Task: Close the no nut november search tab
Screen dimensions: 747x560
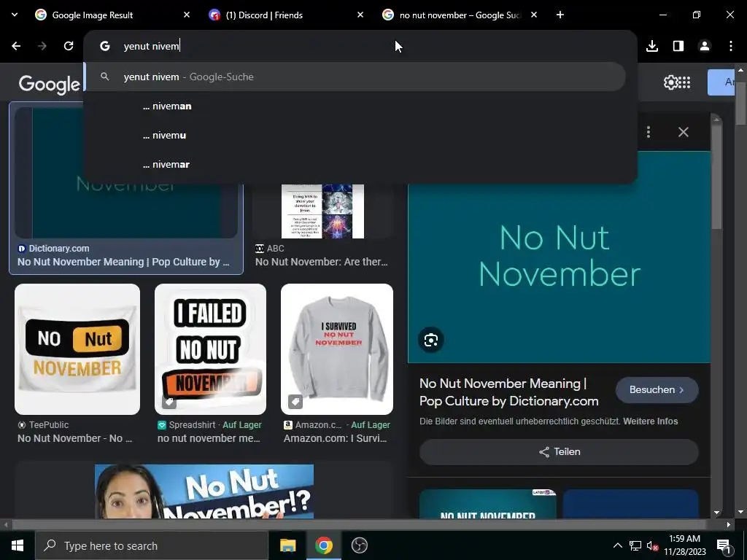Action: (534, 15)
